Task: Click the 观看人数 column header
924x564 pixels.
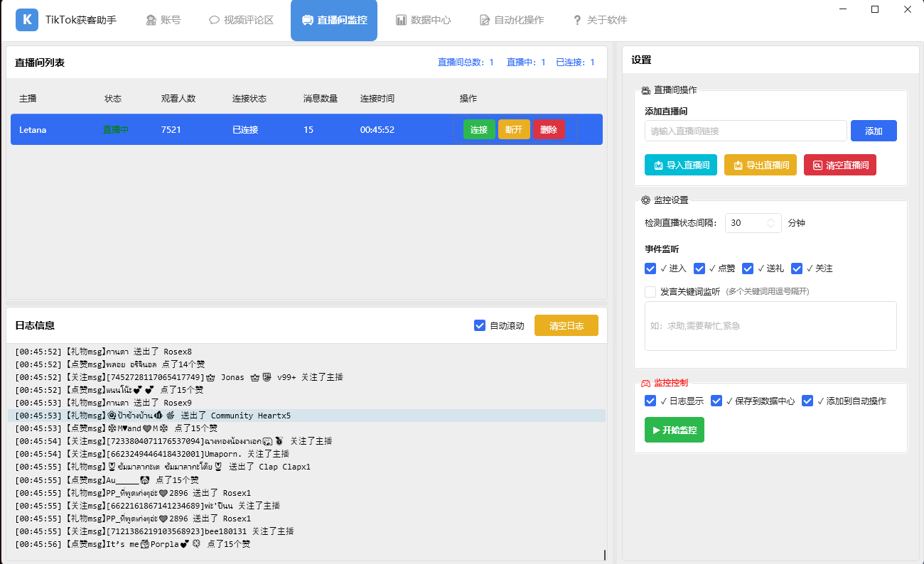Action: pos(178,99)
